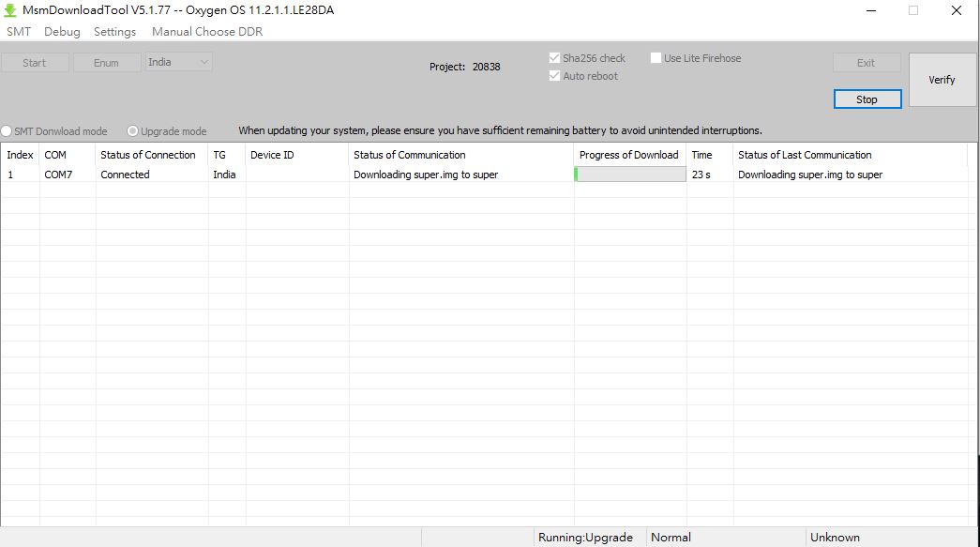Click the Status of Connection column header

[x=152, y=155]
